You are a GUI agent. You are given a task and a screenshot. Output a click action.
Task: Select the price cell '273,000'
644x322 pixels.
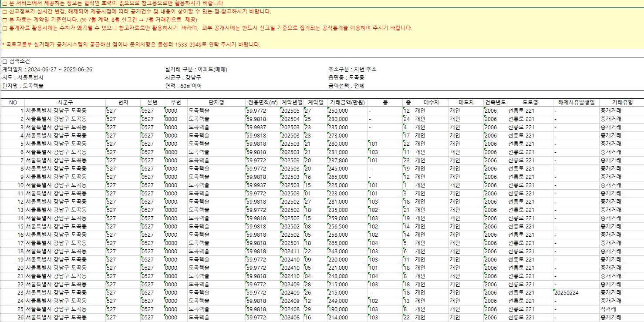(x=347, y=136)
